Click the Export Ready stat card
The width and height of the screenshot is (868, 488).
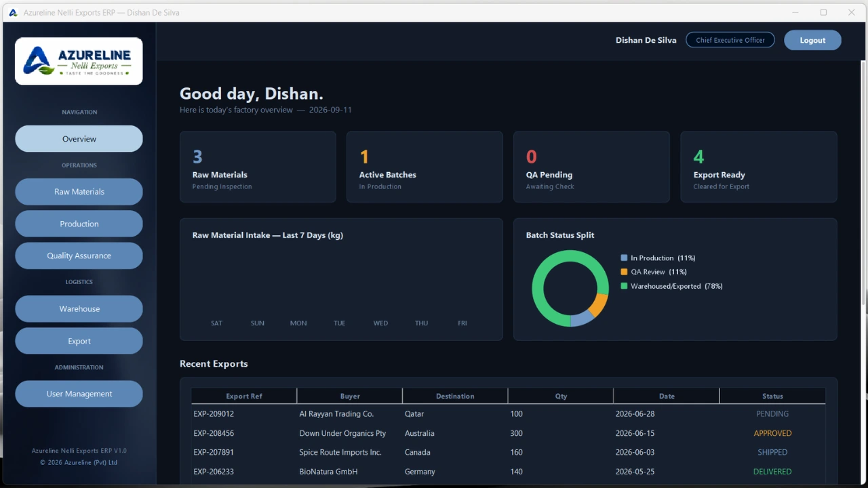click(759, 167)
